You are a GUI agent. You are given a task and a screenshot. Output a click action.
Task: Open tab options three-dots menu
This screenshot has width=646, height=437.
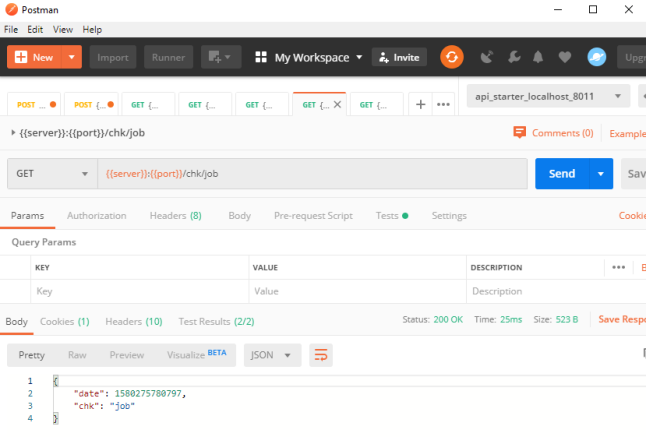coord(443,105)
